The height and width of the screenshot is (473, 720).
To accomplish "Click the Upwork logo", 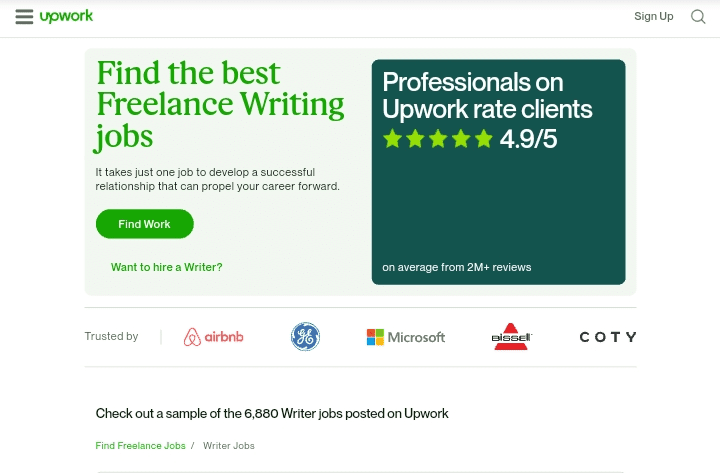I will coord(66,17).
